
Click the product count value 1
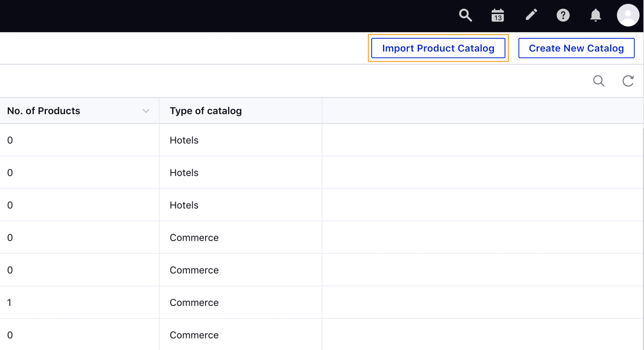pyautogui.click(x=9, y=303)
